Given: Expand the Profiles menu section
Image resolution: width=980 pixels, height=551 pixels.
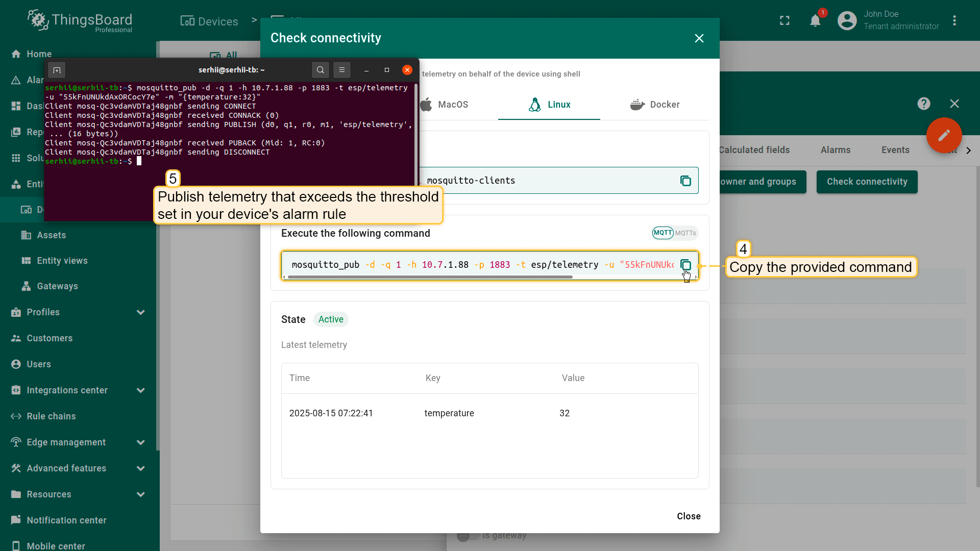Looking at the screenshot, I should (x=140, y=312).
